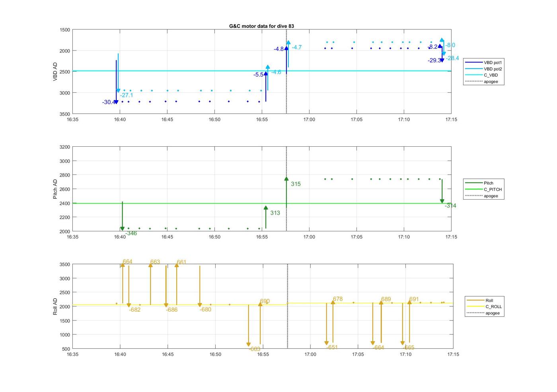Select the 'VBD pot1' legend entry
Image resolution: width=557 pixels, height=392 pixels.
(483, 62)
